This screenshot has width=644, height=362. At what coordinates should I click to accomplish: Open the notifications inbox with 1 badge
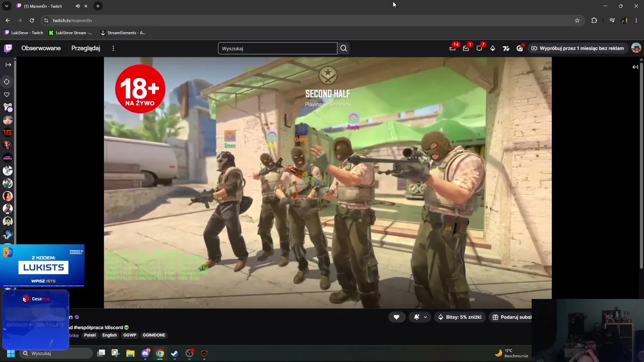coord(466,48)
